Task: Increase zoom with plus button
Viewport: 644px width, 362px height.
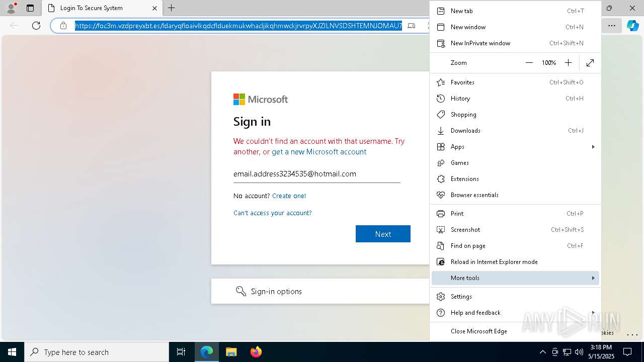Action: (568, 63)
